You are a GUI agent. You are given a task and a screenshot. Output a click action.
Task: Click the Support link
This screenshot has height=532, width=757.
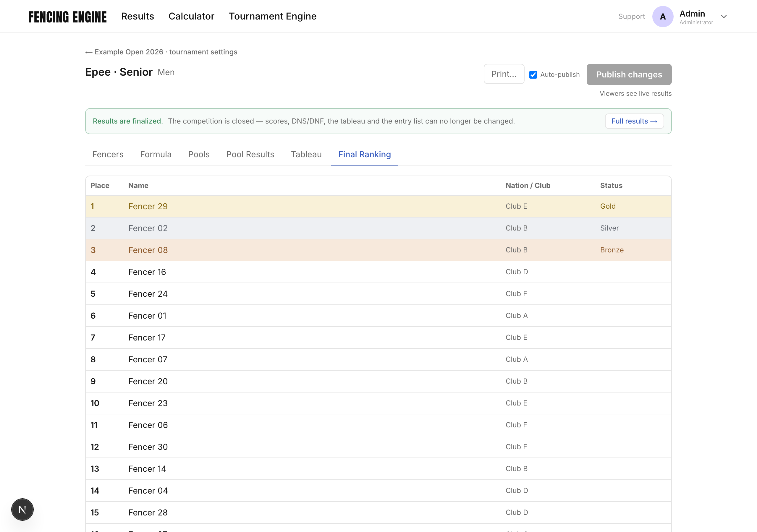coord(631,17)
